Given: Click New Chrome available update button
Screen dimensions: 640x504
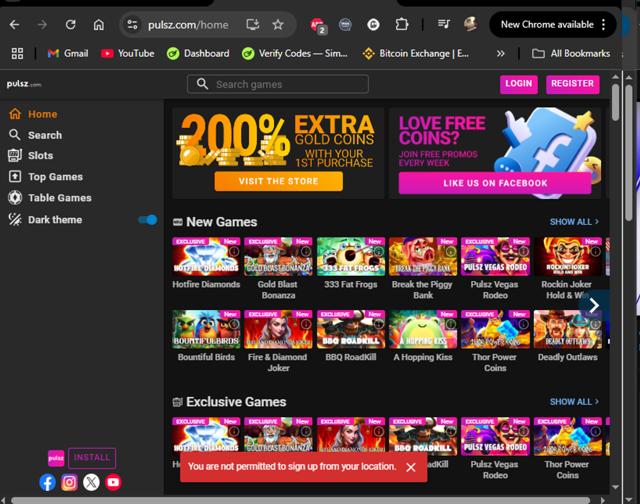Looking at the screenshot, I should pos(547,24).
